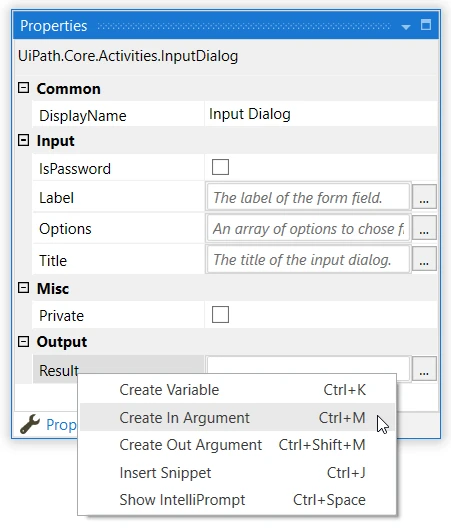The image size is (451, 529).
Task: Open the Properties panel dropdown arrow
Action: click(406, 27)
